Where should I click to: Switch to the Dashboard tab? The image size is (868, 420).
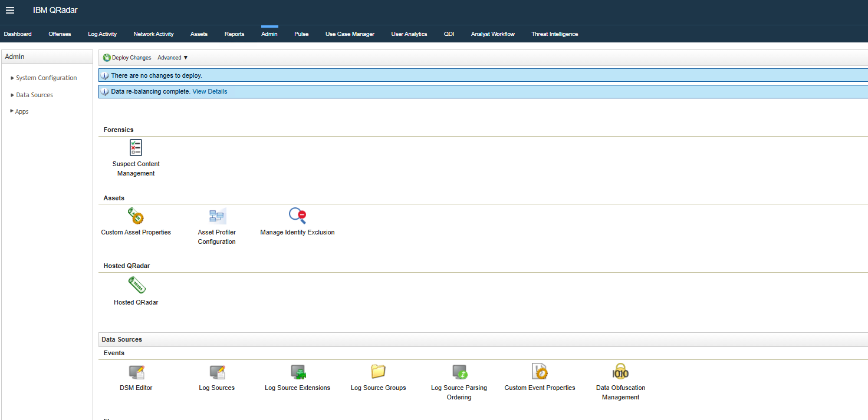tap(18, 34)
